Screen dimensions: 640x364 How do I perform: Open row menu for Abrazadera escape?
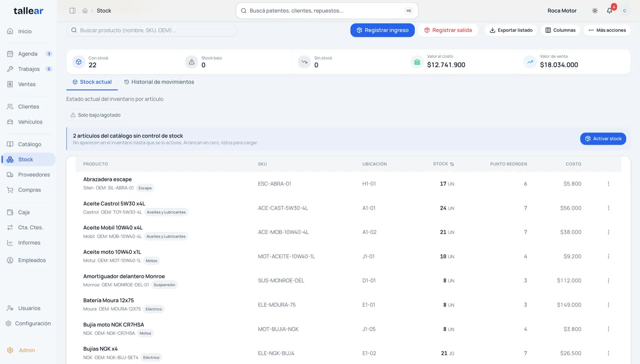608,184
